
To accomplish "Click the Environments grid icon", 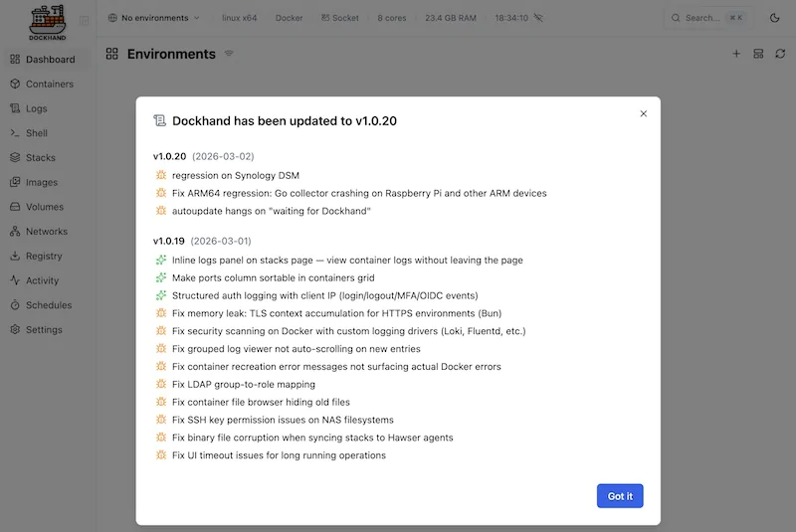I will (x=112, y=54).
